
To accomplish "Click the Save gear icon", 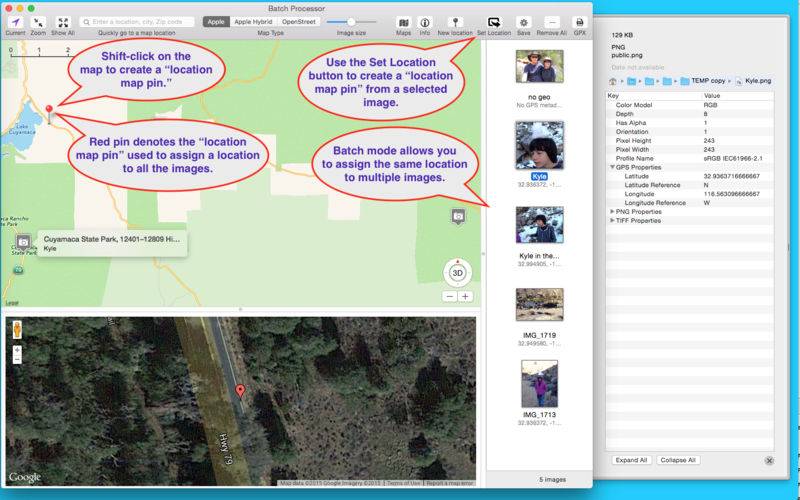I will [x=523, y=22].
